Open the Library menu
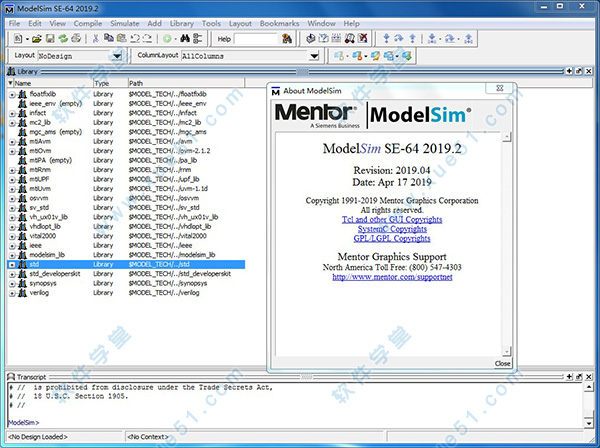This screenshot has width=600, height=448. [x=182, y=23]
